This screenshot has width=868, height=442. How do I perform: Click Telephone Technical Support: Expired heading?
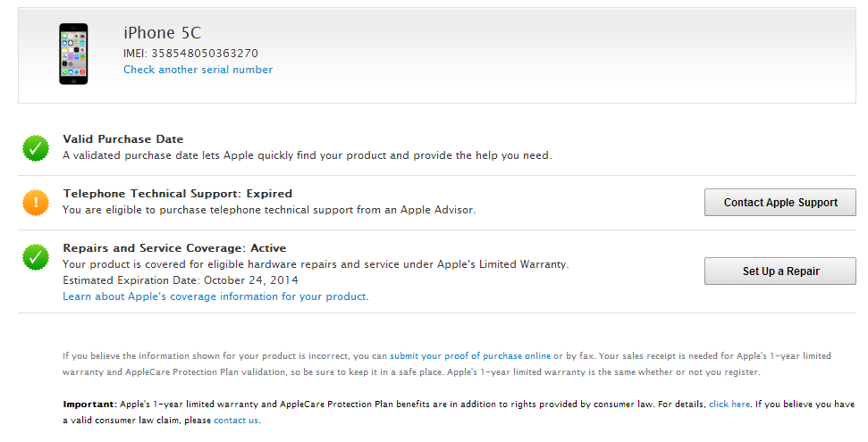tap(177, 193)
